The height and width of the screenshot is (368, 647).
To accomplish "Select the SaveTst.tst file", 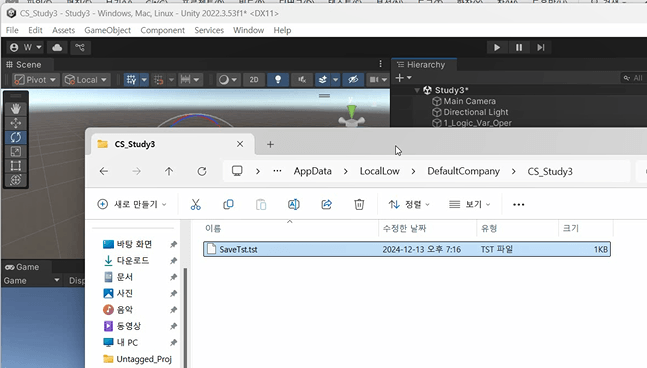I will (x=407, y=249).
